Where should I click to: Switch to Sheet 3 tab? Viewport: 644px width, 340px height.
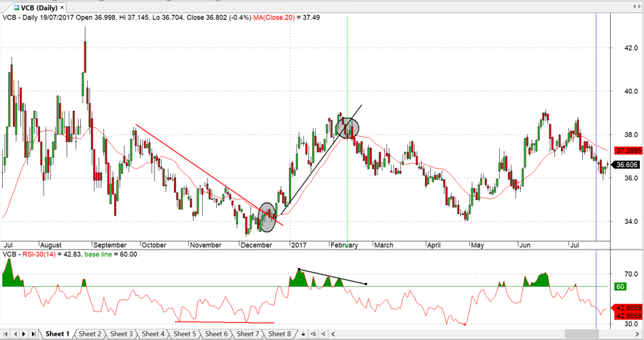[121, 334]
